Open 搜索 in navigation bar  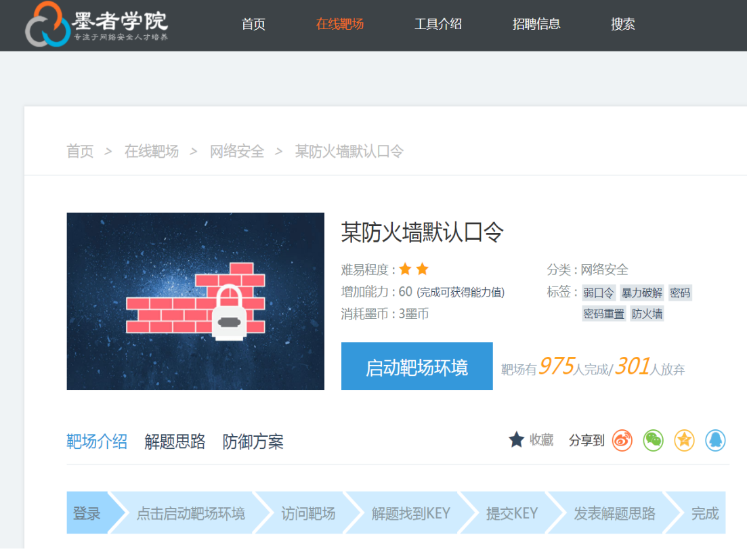coord(622,24)
